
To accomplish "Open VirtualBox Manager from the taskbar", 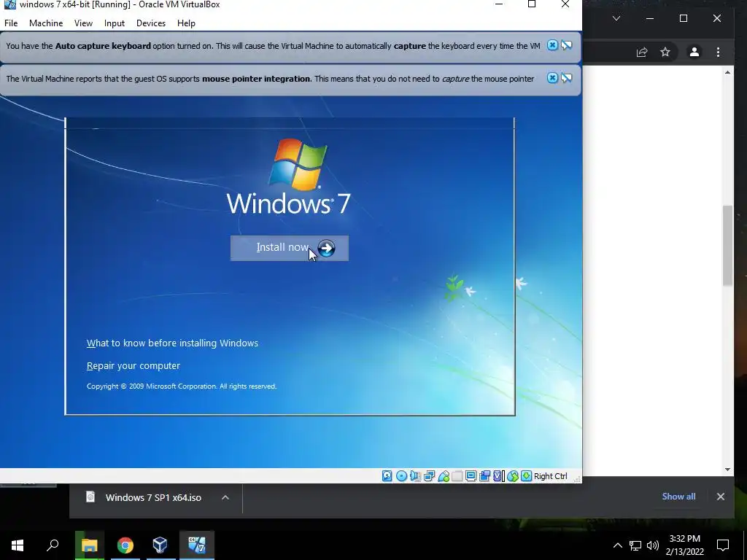I will 160,545.
